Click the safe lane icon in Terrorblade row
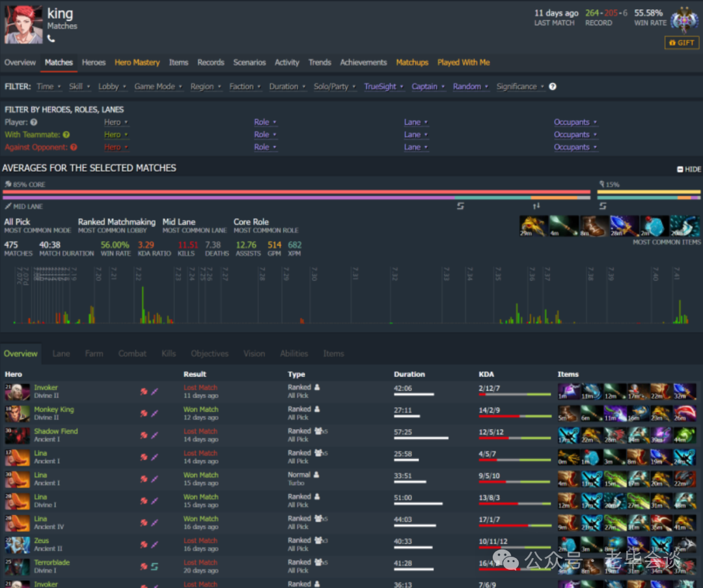This screenshot has height=588, width=703. pos(155,567)
